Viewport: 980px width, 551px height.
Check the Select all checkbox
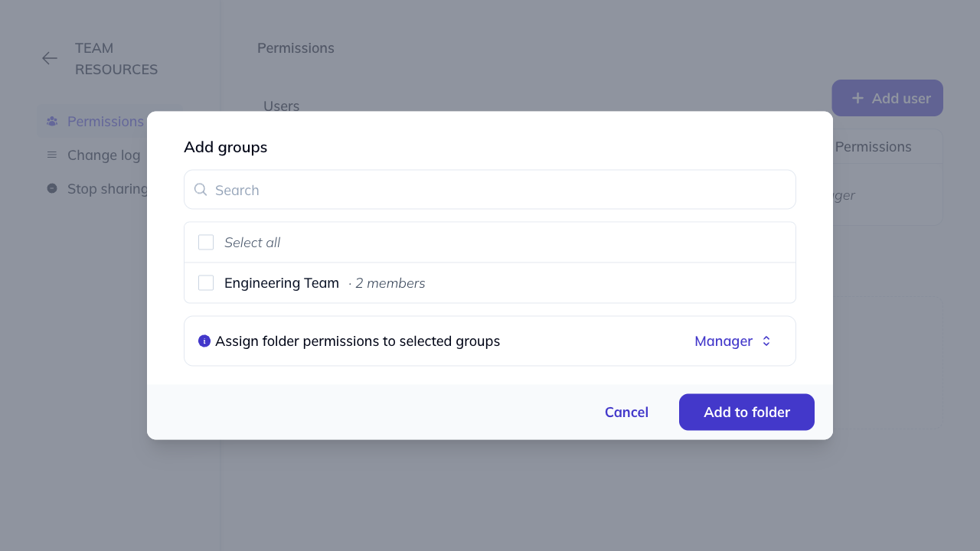(205, 242)
